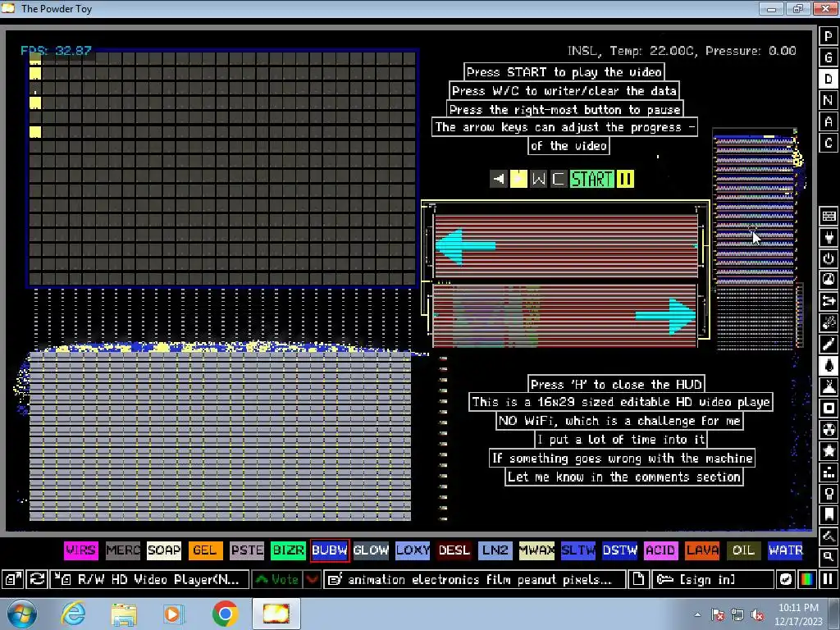Open the save browser icon at bottom left
Screen dimensions: 840x630
tap(12, 579)
